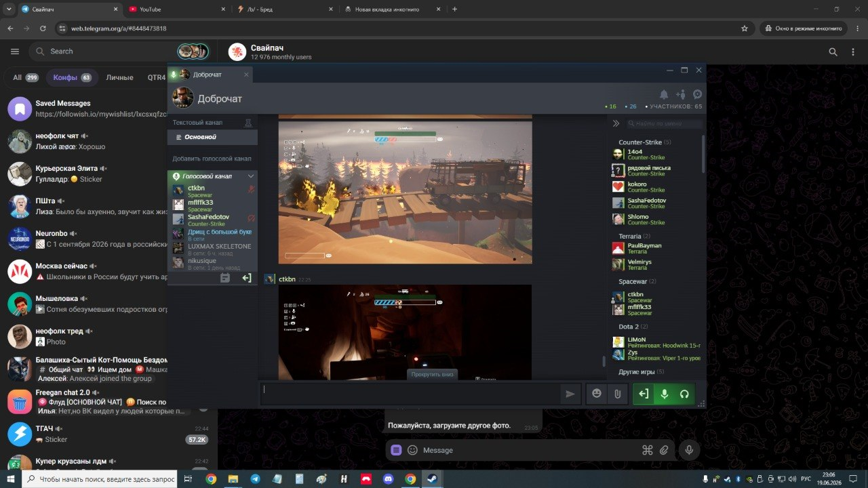Select the Основной text channel
The width and height of the screenshot is (868, 488).
(x=212, y=137)
